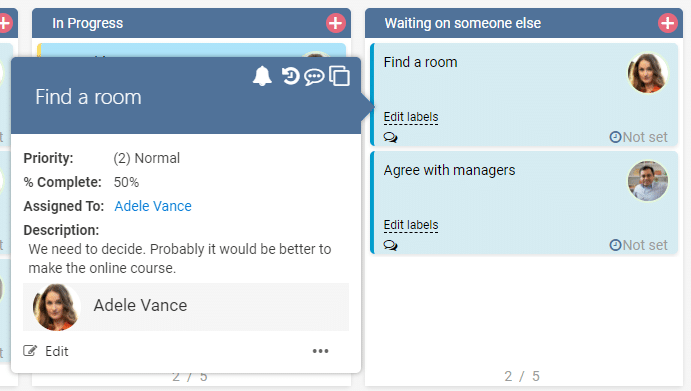The height and width of the screenshot is (391, 691).
Task: Click Adele Vance avatar on Find a room card
Action: 647,73
